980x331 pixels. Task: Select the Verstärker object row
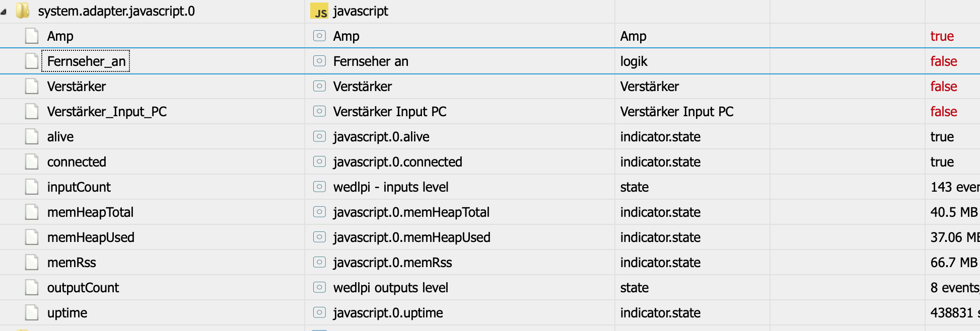[x=77, y=87]
